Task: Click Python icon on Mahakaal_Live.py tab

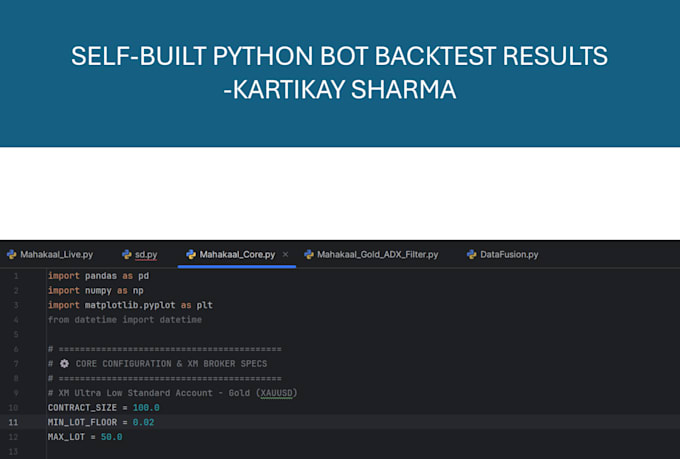Action: tap(12, 255)
